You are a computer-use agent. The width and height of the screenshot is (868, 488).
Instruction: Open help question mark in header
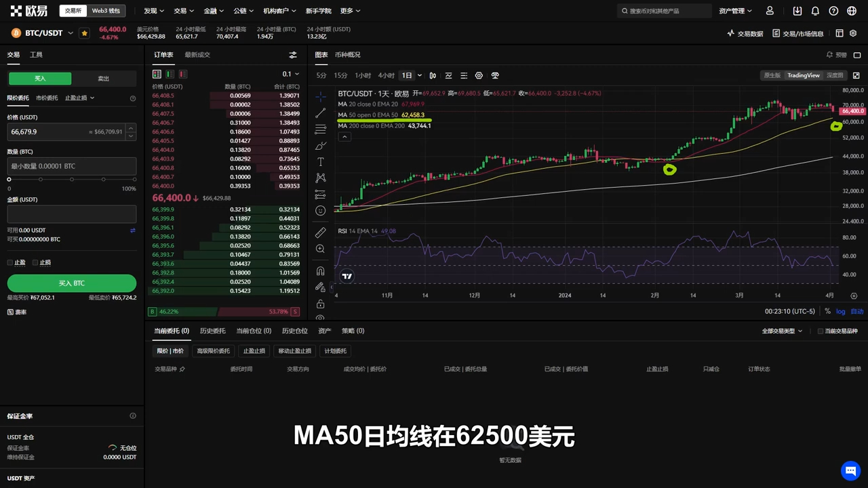pyautogui.click(x=833, y=11)
